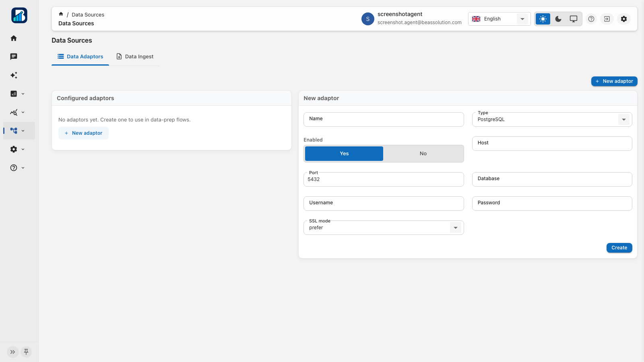Expand the reports chart sidebar chevron
Image resolution: width=644 pixels, height=362 pixels.
23,94
